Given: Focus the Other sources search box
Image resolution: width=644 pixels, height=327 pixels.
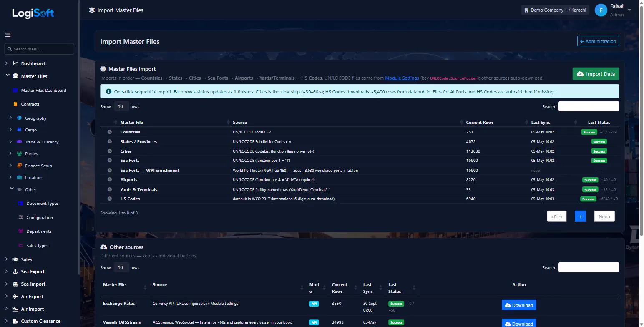Looking at the screenshot, I should pos(589,267).
